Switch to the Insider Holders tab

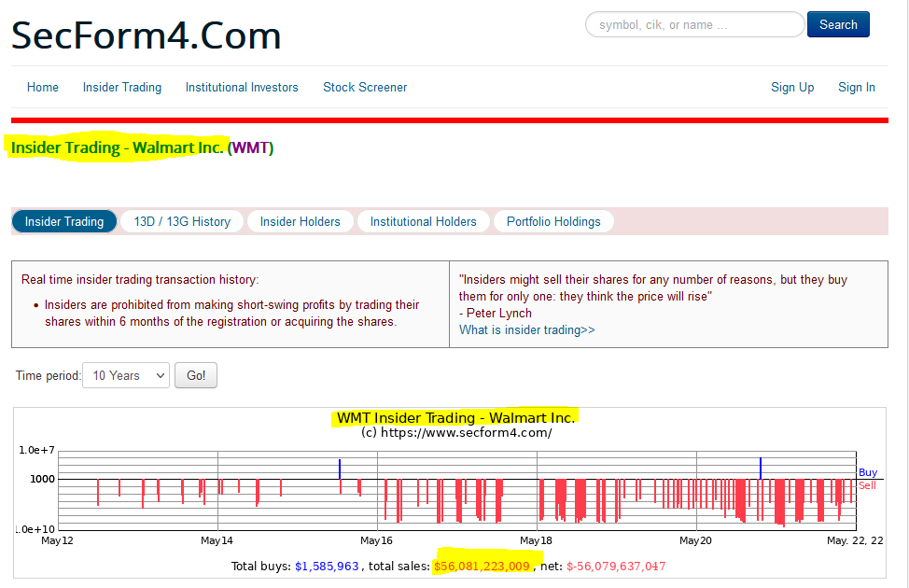(300, 221)
